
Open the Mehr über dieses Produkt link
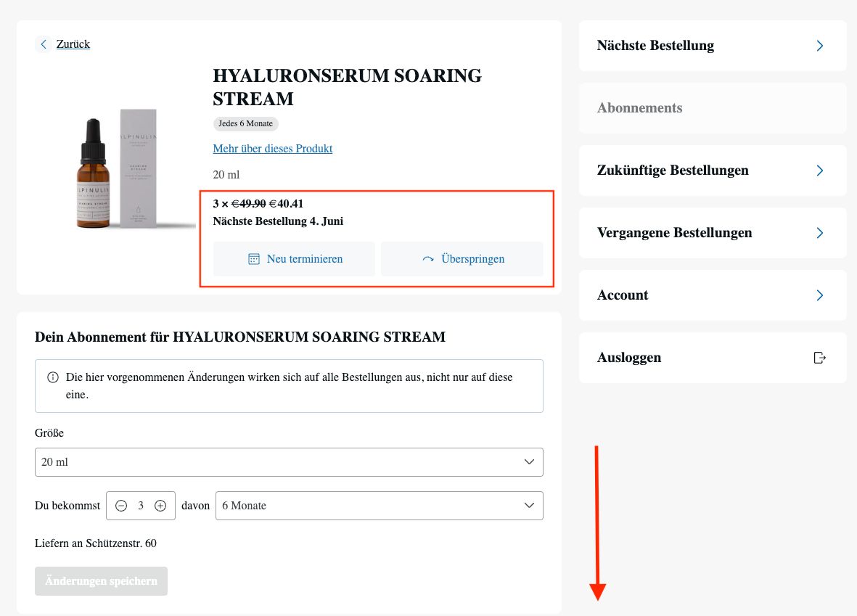272,149
